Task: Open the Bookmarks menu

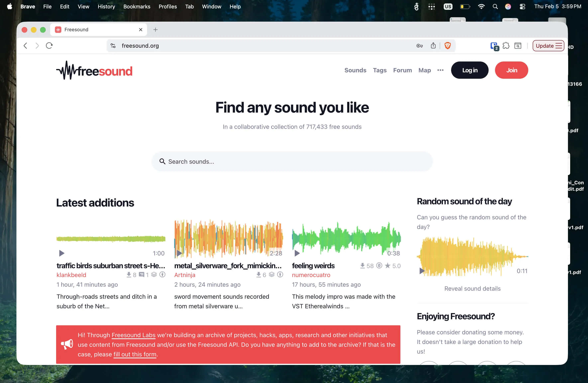Action: pos(137,6)
